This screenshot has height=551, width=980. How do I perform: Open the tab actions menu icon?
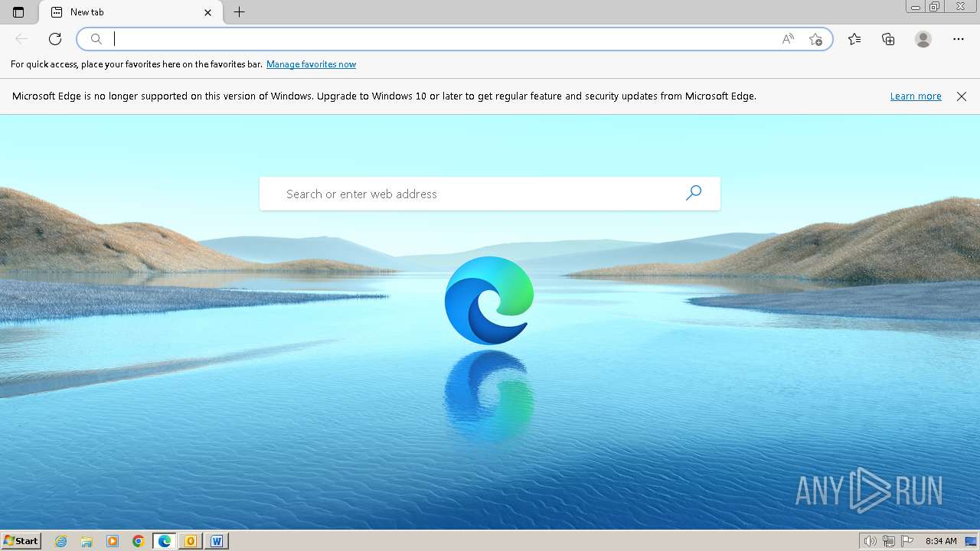(x=18, y=12)
